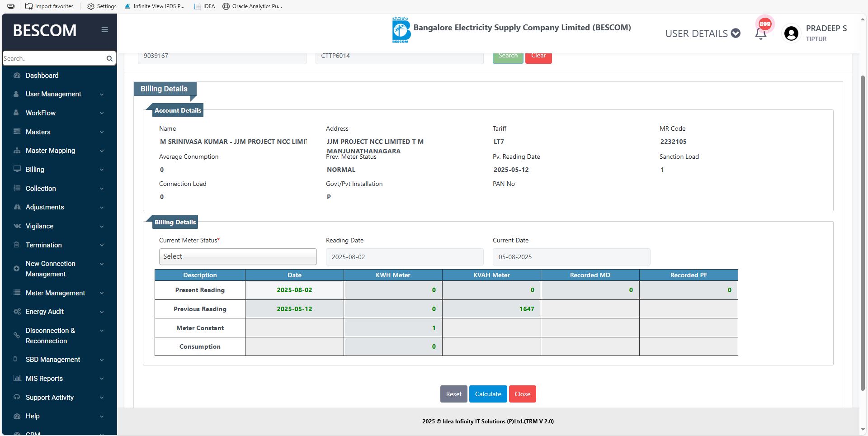Open the notification bell with 899 badge
Image resolution: width=868 pixels, height=436 pixels.
coord(761,33)
